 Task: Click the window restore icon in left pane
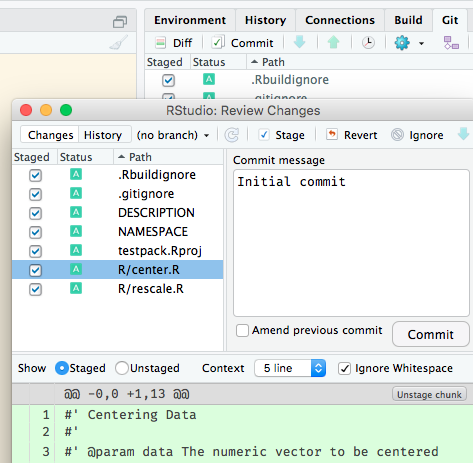tap(120, 22)
